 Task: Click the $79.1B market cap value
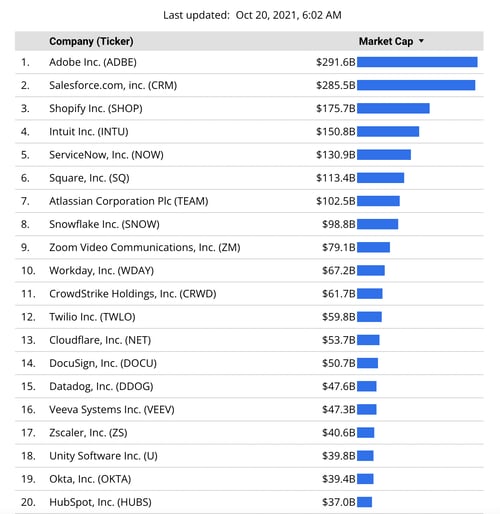tap(339, 247)
